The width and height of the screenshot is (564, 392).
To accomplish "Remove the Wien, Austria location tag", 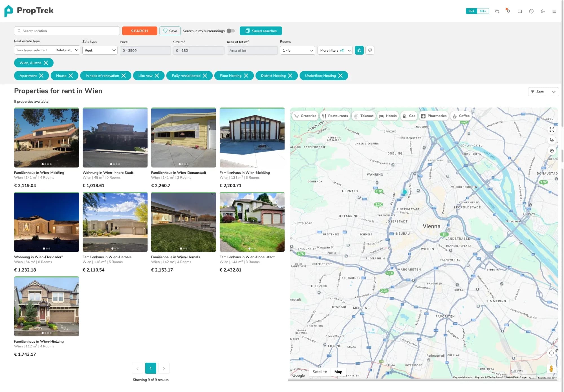I will 46,63.
